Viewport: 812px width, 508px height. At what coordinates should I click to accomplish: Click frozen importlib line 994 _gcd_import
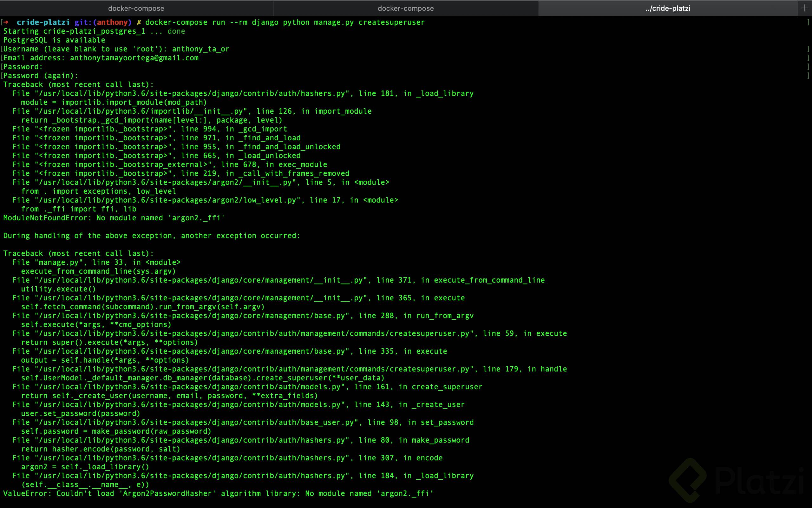click(150, 129)
